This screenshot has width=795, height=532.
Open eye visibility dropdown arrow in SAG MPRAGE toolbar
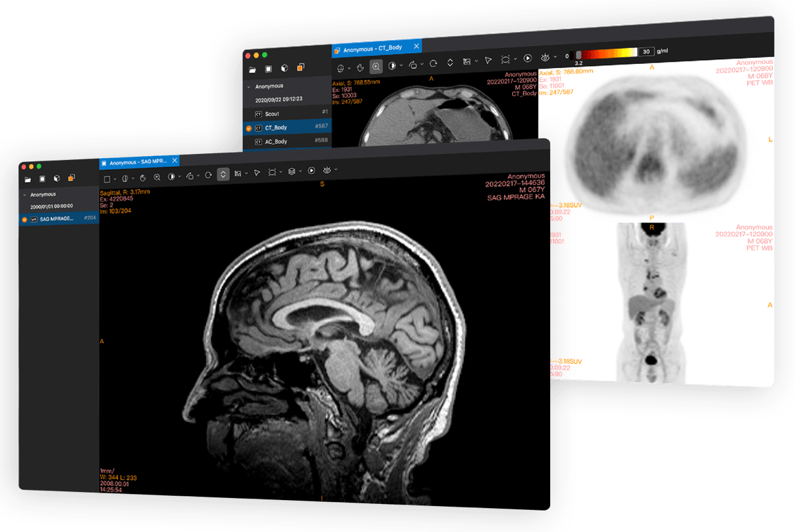click(x=335, y=170)
